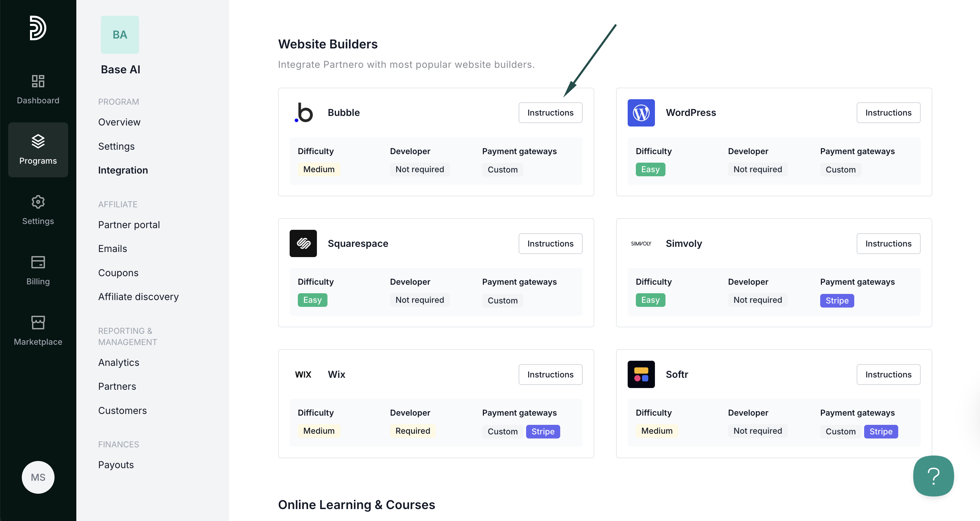Open the help question mark button
The height and width of the screenshot is (521, 980).
[x=934, y=476]
